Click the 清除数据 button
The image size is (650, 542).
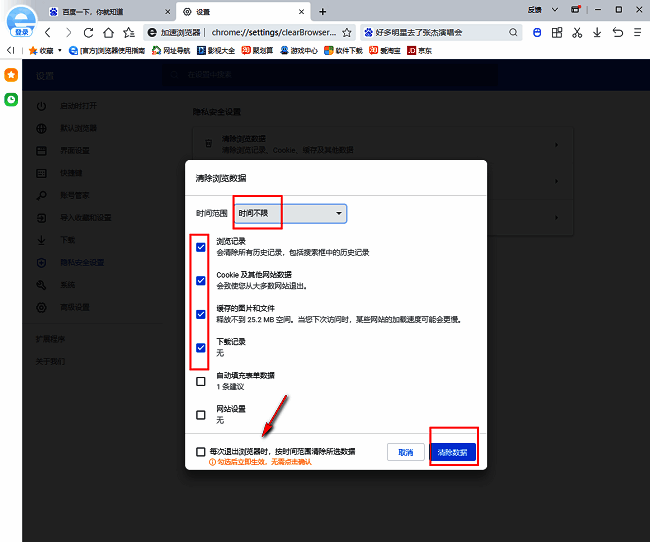pyautogui.click(x=452, y=452)
